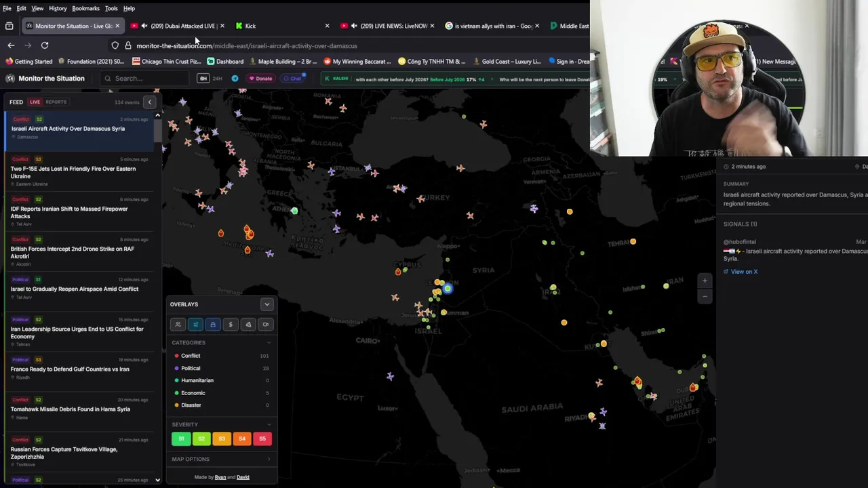This screenshot has height=488, width=868.
Task: Open Ryan's credit link
Action: pyautogui.click(x=220, y=477)
